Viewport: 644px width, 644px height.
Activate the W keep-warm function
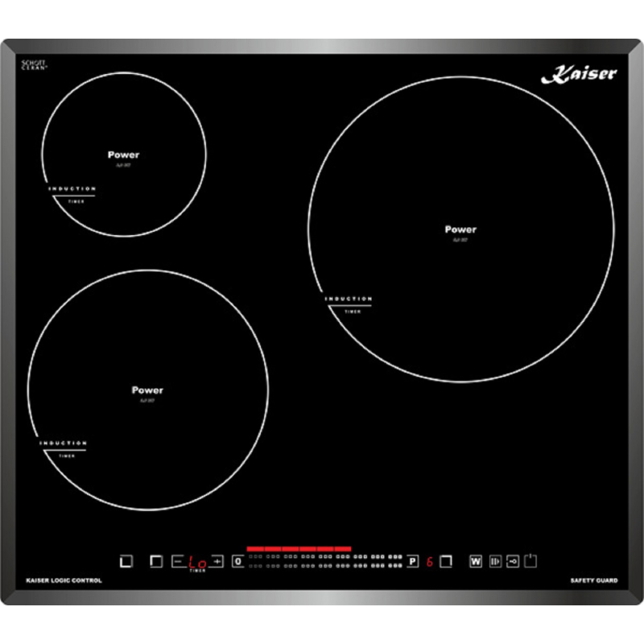click(x=476, y=561)
